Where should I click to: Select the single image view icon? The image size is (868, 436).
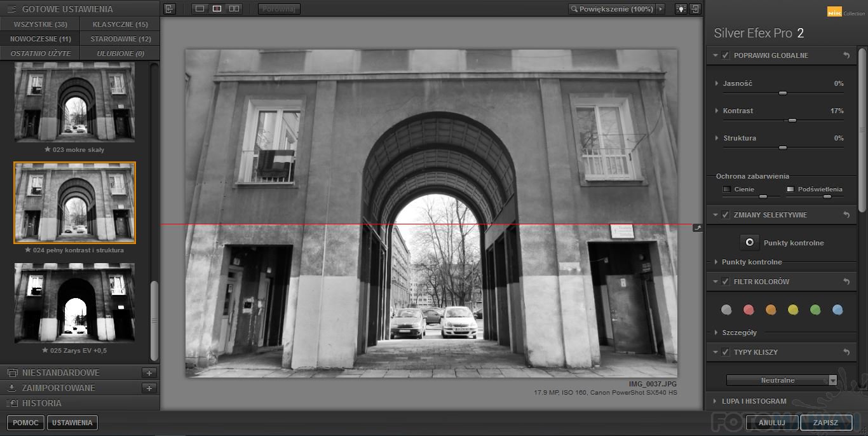[x=200, y=9]
